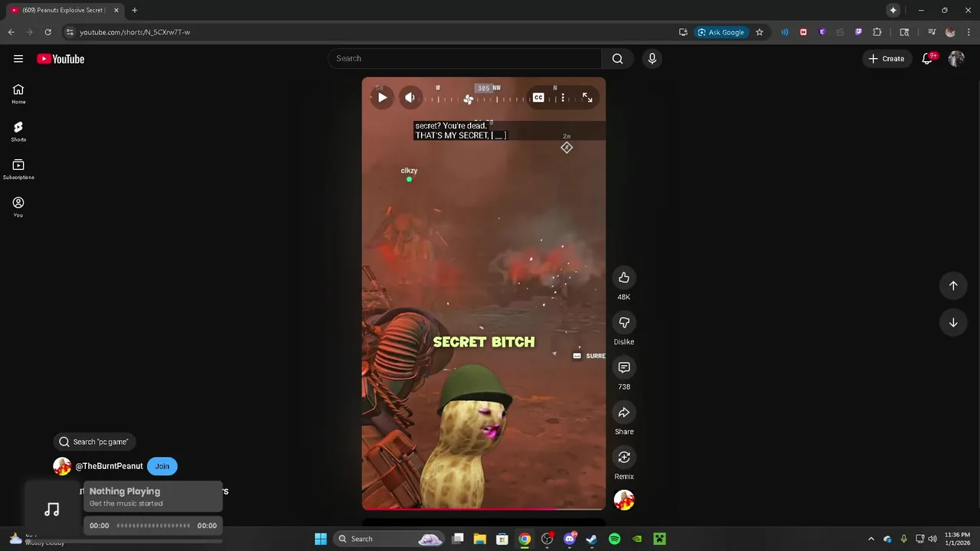Open File Explorer from the taskbar
The width and height of the screenshot is (980, 551).
click(480, 539)
